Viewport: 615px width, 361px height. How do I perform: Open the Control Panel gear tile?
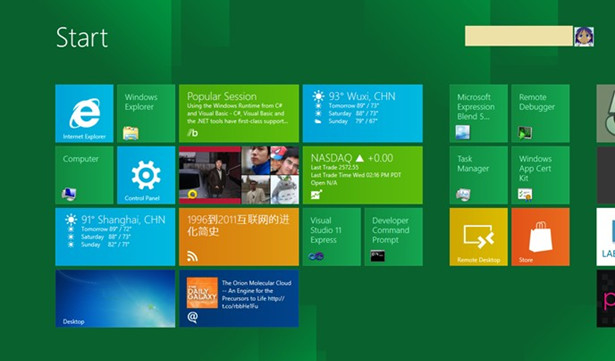coord(146,175)
